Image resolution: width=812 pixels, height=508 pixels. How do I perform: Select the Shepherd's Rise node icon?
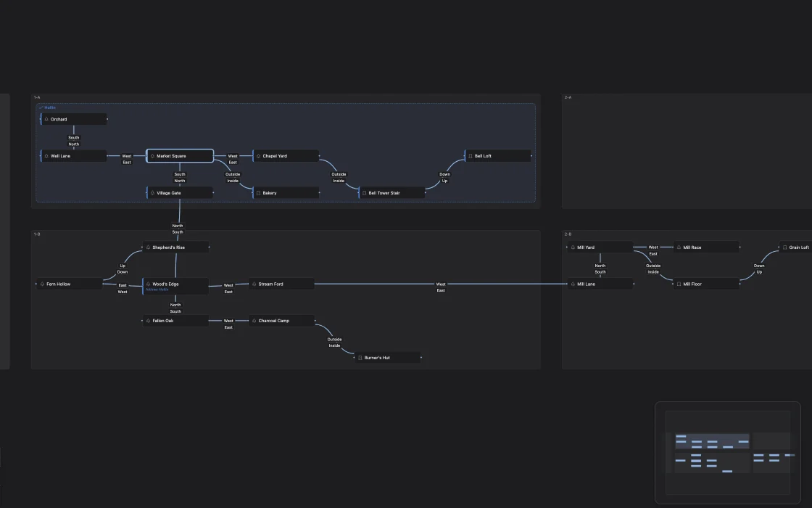(148, 247)
